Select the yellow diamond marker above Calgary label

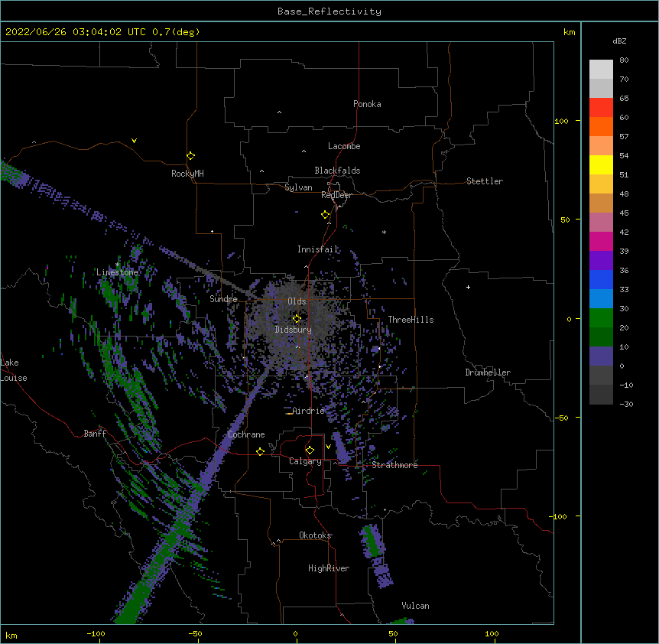(310, 450)
